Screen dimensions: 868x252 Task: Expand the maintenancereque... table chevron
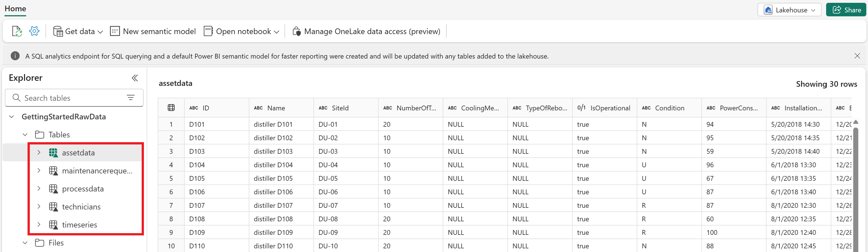coord(39,171)
